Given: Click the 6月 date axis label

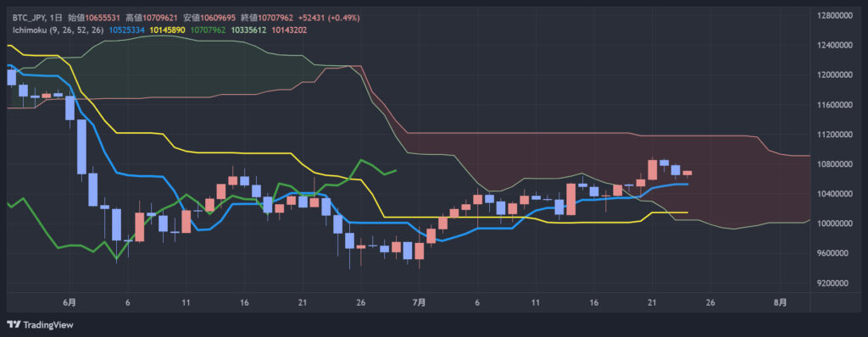Looking at the screenshot, I should point(70,302).
